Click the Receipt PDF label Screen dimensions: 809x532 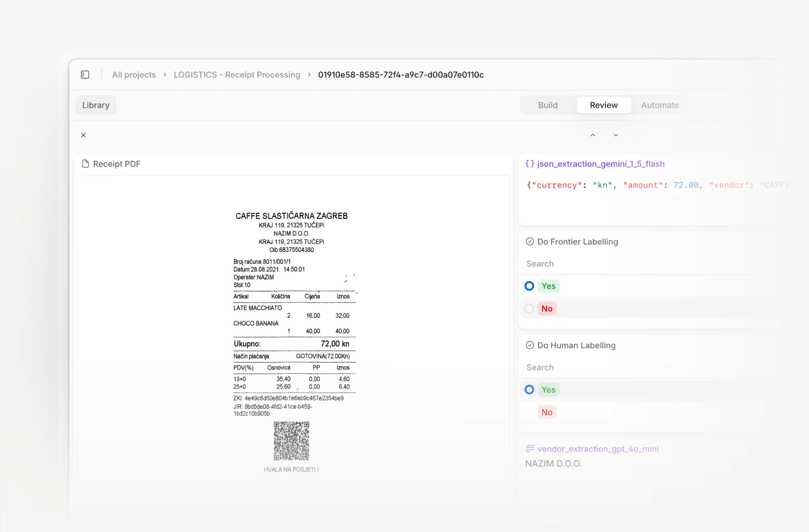coord(117,164)
